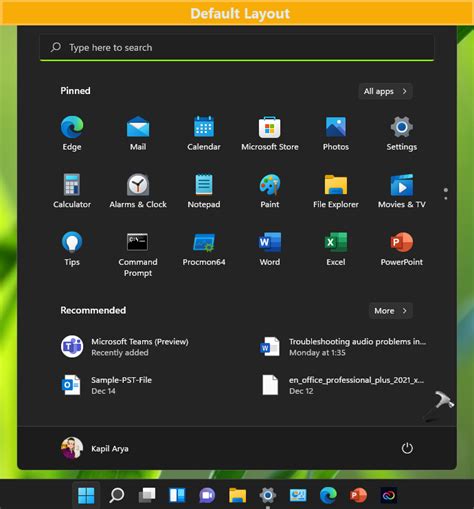The height and width of the screenshot is (509, 474).
Task: Open File Explorer from pinned apps
Action: pos(336,191)
